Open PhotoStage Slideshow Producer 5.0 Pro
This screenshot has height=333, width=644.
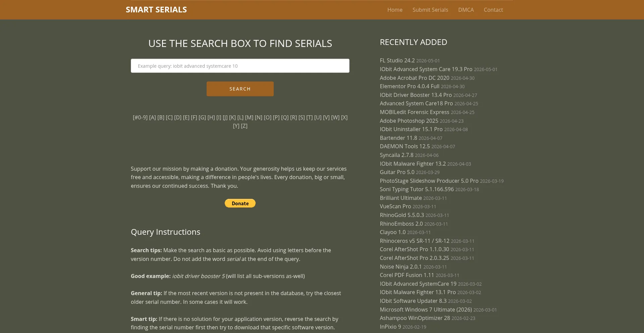429,181
